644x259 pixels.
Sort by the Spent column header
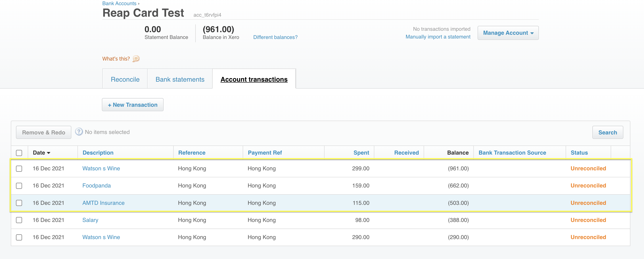(x=361, y=153)
